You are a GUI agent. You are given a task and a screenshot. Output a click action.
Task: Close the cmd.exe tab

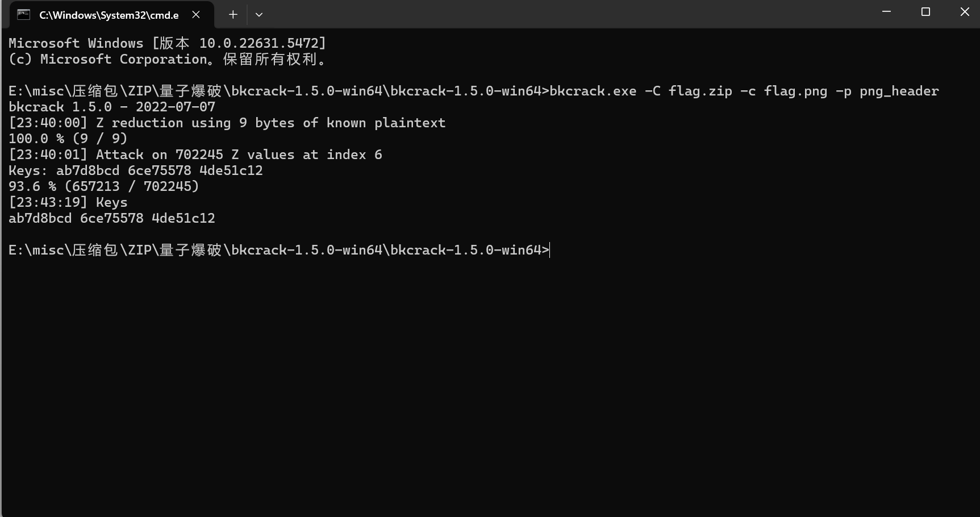196,15
